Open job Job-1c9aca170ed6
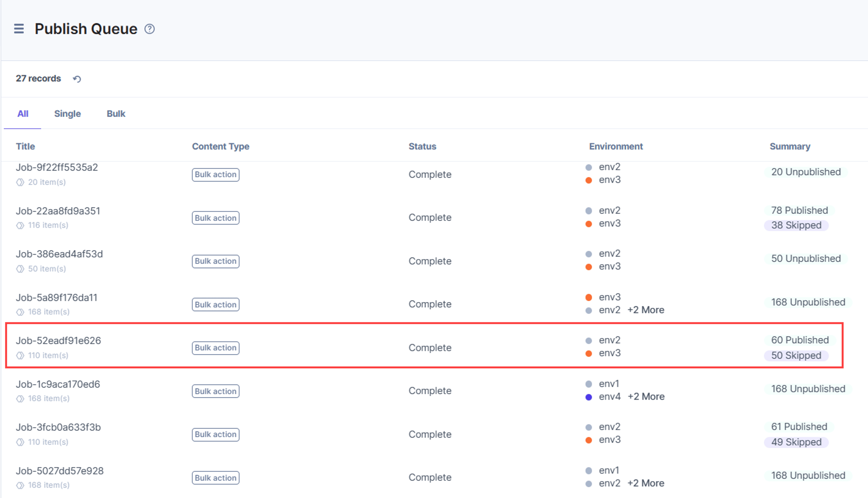 click(58, 384)
